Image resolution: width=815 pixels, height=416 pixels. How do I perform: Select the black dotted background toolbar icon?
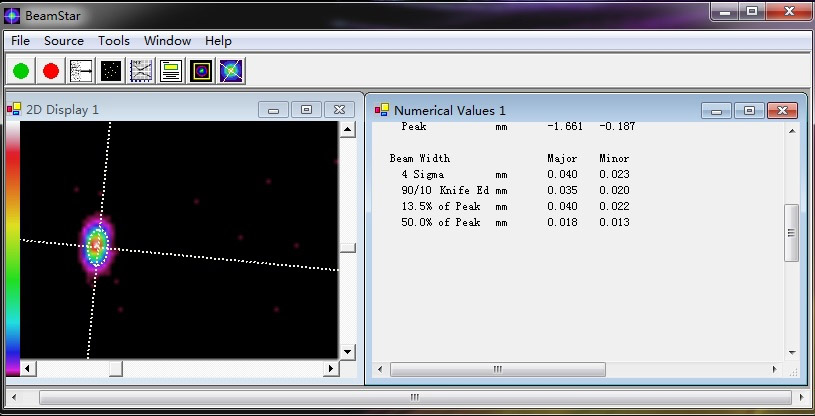click(x=111, y=71)
